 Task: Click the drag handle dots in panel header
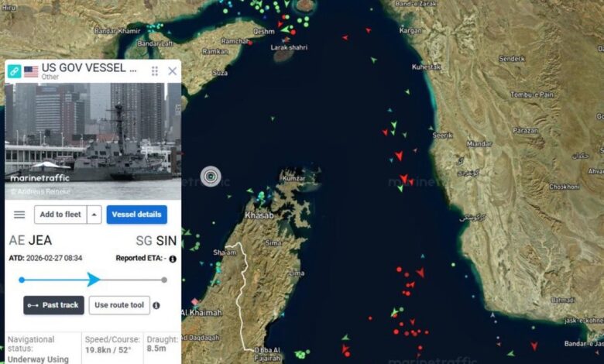coord(155,71)
